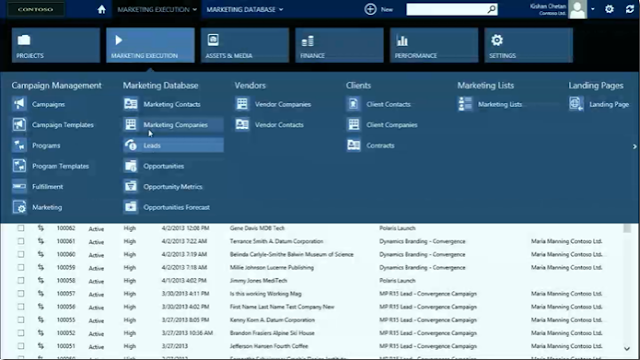This screenshot has height=360, width=640.
Task: Open the Opportunity Metrics icon
Action: point(131,186)
